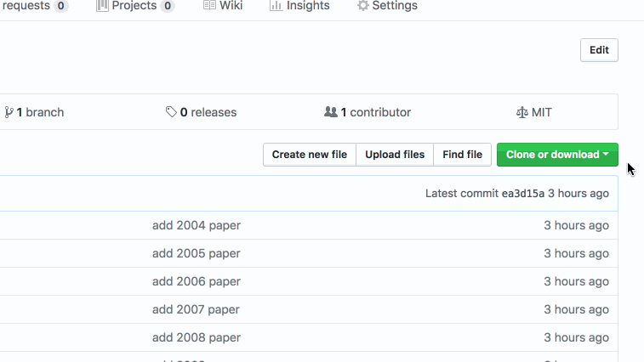Click the Projects board icon
This screenshot has height=362, width=644.
(102, 6)
